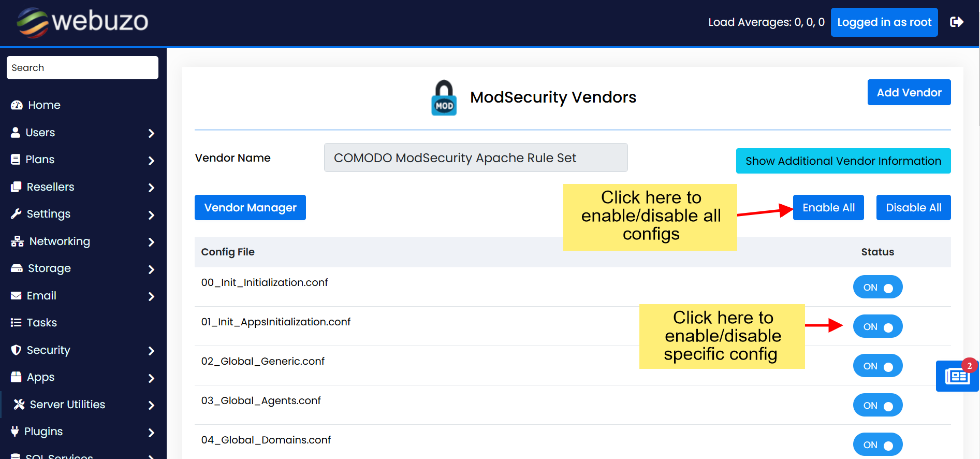Click the Load Averages text
The width and height of the screenshot is (980, 459).
(766, 22)
